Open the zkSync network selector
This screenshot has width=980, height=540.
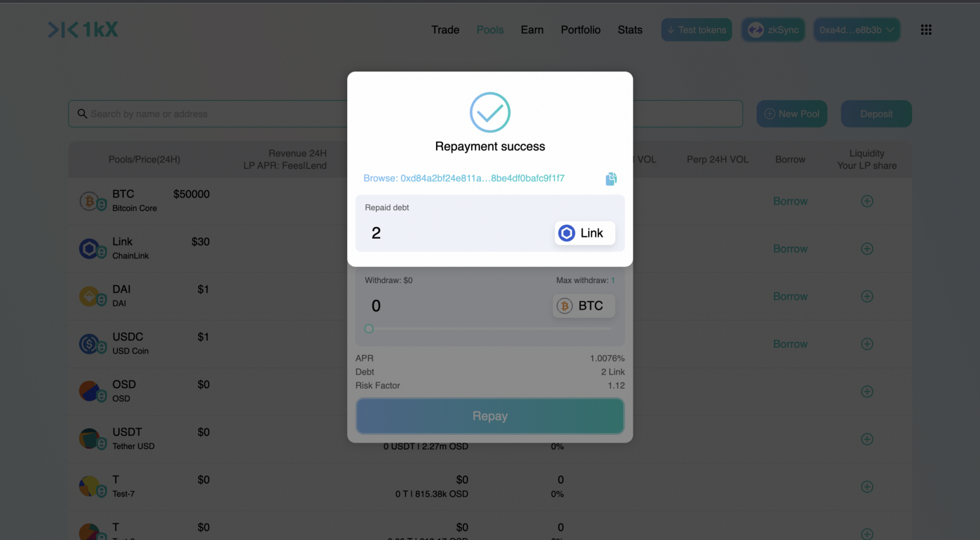(x=773, y=29)
